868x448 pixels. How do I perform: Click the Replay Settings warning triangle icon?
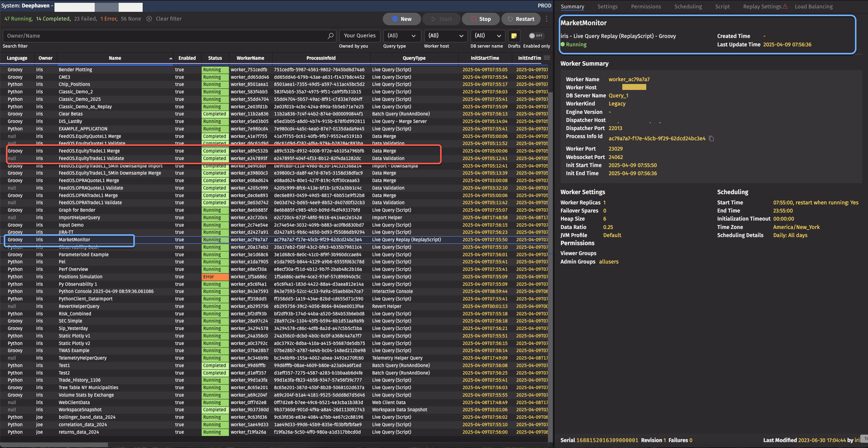(x=785, y=7)
